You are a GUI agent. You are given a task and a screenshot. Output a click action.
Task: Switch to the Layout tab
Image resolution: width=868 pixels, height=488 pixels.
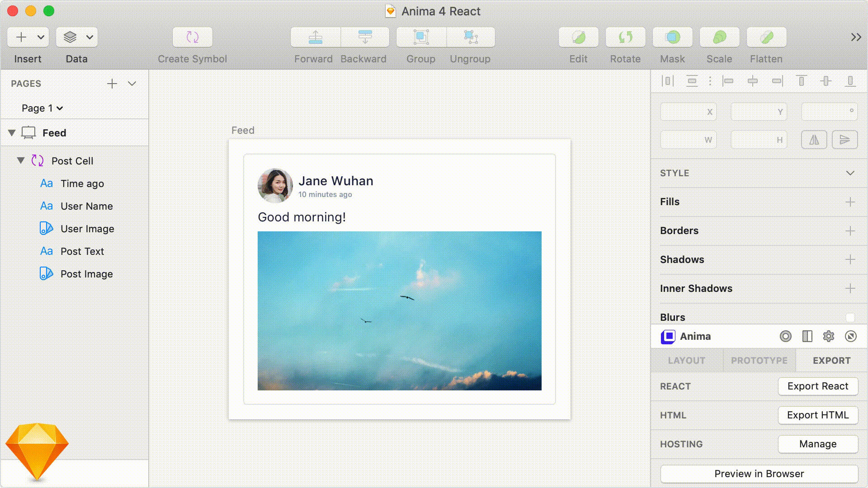pos(686,361)
